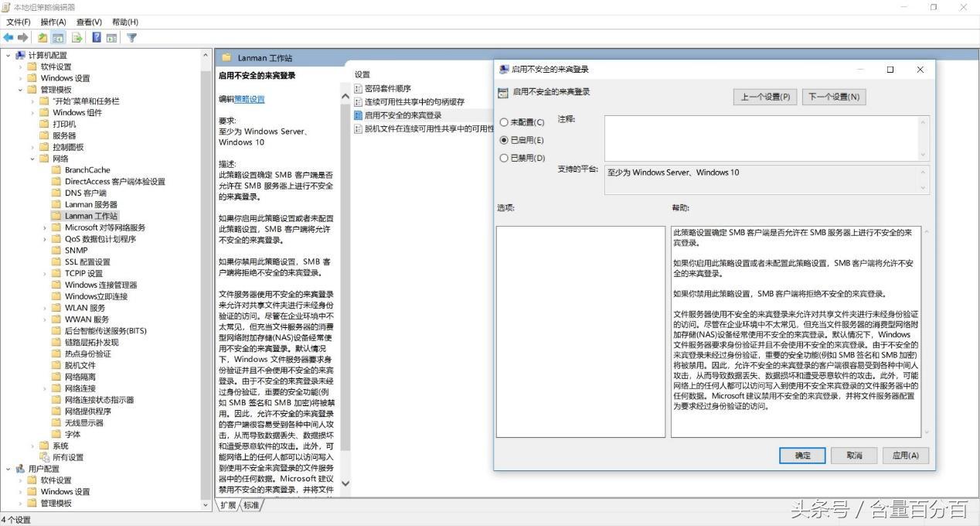Click the description pane scroll-down arrow
The height and width of the screenshot is (526, 980).
(x=345, y=483)
